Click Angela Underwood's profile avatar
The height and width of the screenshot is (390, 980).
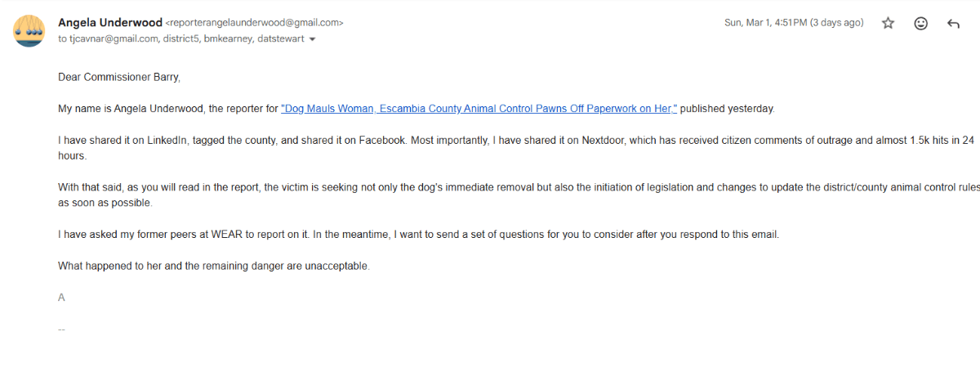pyautogui.click(x=29, y=30)
